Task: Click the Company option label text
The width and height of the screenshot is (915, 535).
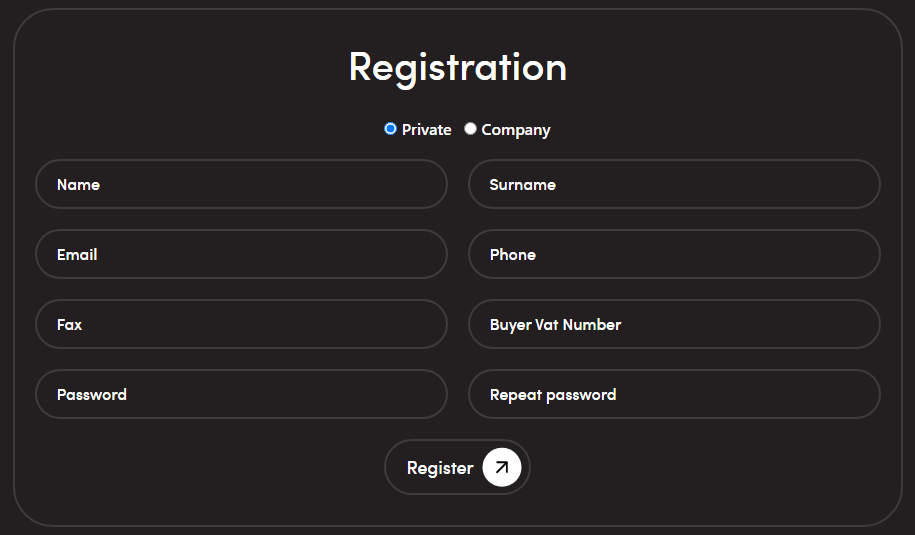Action: (x=516, y=130)
